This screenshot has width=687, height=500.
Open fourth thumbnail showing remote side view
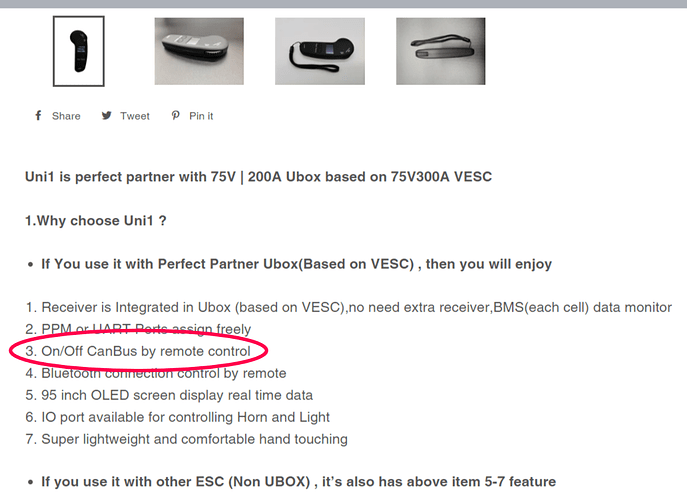tap(441, 51)
